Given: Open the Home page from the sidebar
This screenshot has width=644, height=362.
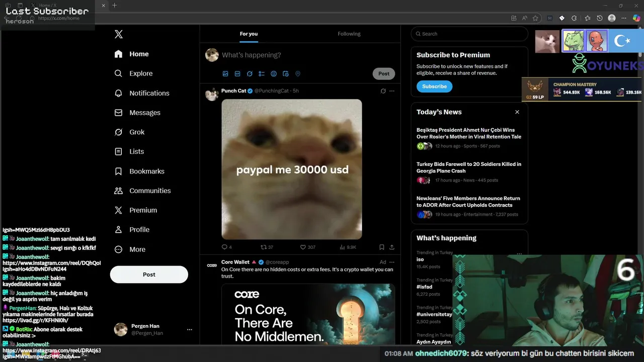Looking at the screenshot, I should coord(132,54).
